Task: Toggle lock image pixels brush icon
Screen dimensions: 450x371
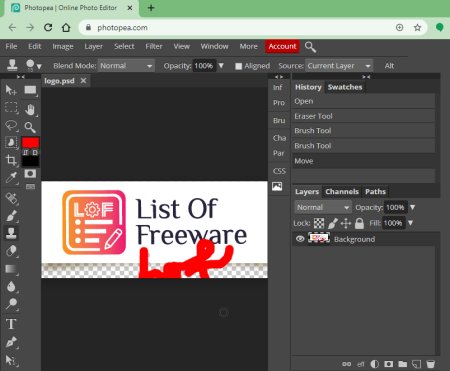Action: coord(333,223)
